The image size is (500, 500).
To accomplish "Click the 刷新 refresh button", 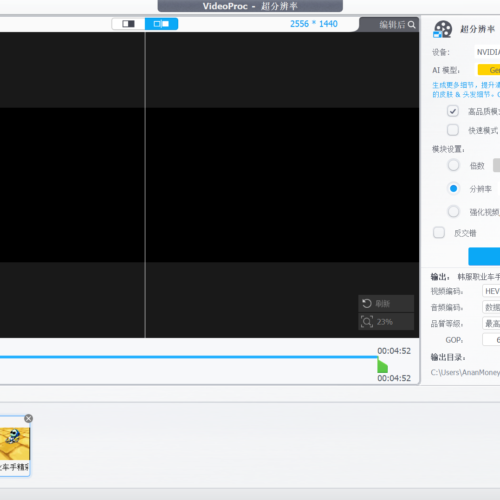I will (x=386, y=304).
